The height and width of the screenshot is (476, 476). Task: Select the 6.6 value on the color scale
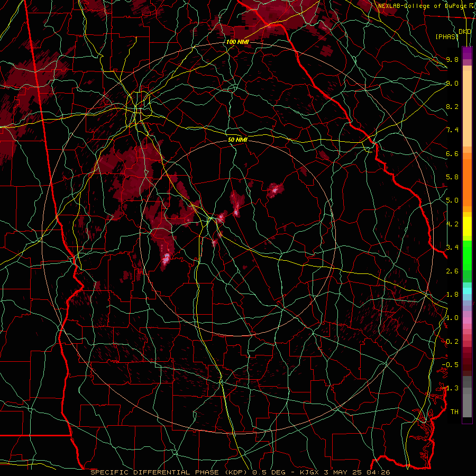click(452, 153)
